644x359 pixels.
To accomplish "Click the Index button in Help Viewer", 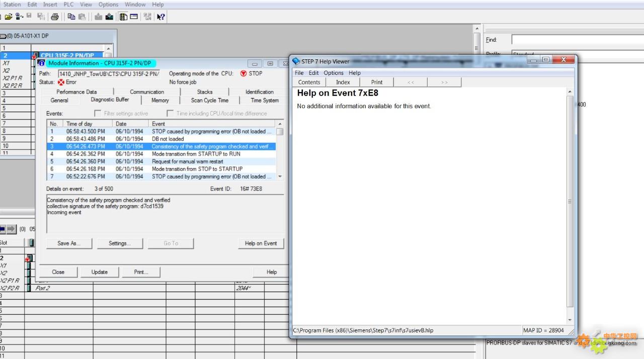I will tap(343, 82).
